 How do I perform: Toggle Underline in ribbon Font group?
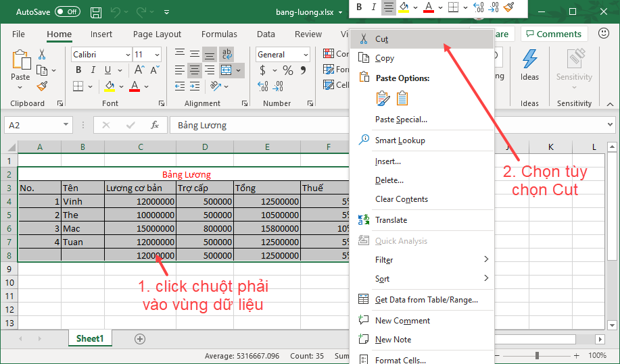pos(108,70)
